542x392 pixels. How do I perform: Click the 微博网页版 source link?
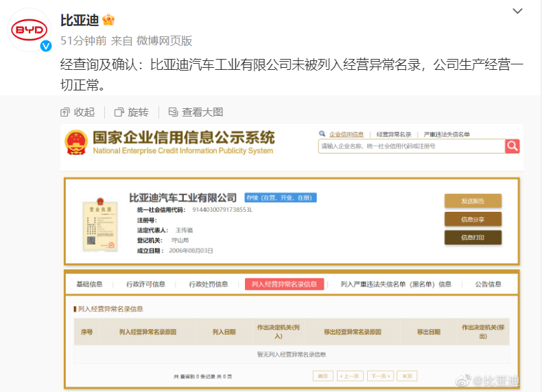[164, 40]
